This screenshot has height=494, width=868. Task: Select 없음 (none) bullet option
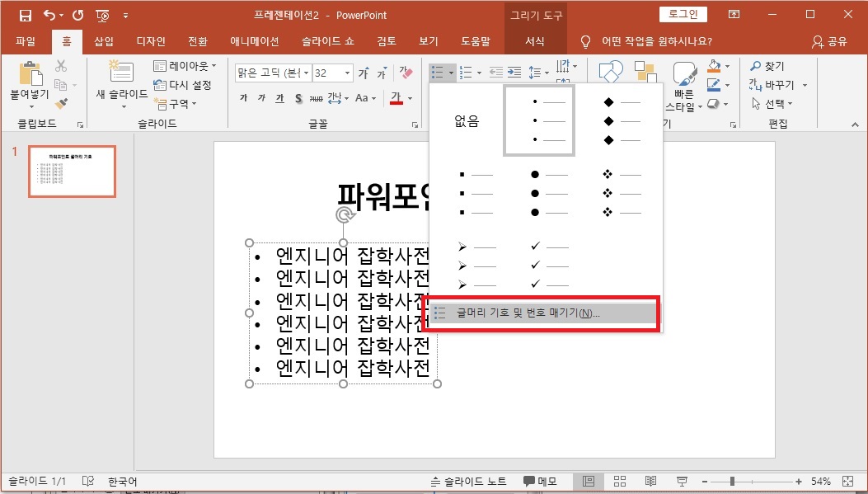click(x=466, y=121)
